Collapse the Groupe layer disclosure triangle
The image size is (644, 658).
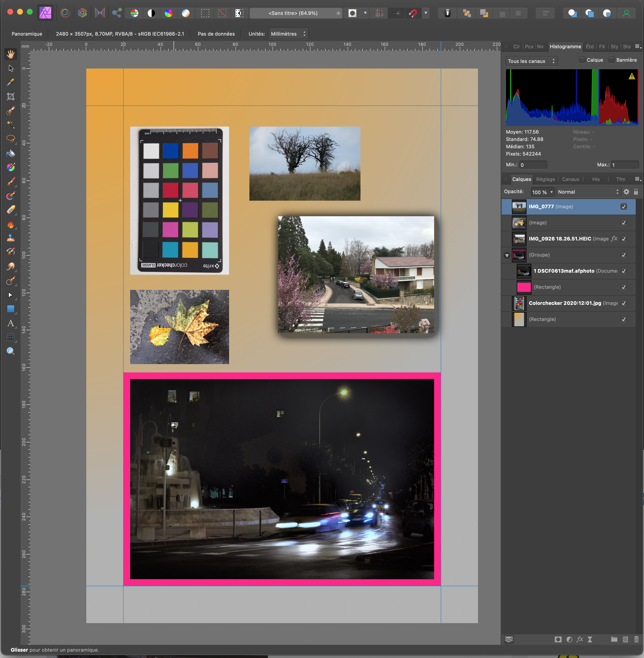point(507,255)
